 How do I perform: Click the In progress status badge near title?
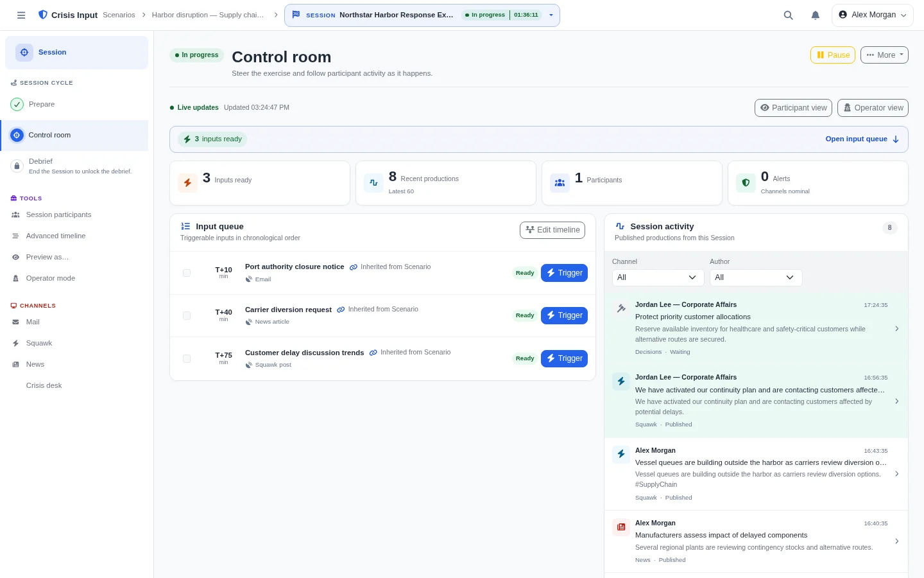[196, 55]
